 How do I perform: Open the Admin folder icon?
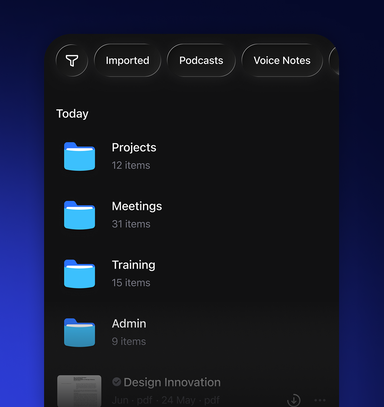[79, 332]
